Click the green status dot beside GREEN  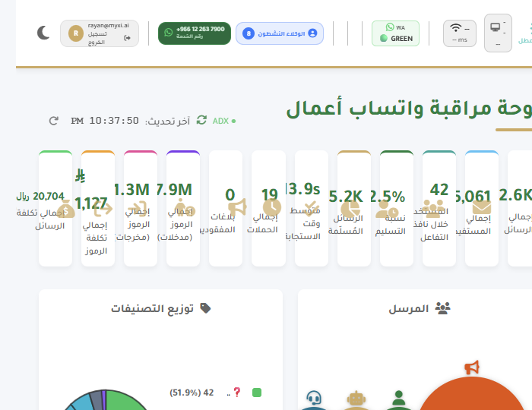(384, 38)
